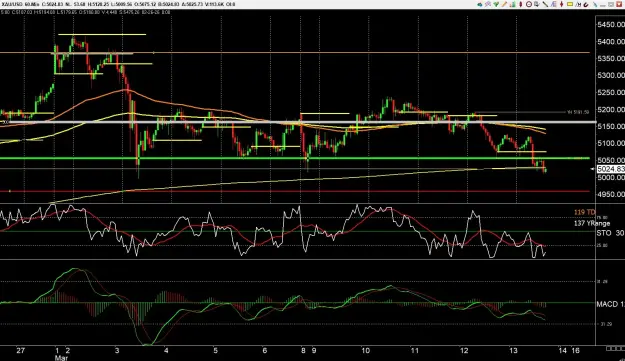The height and width of the screenshot is (361, 625).
Task: Click the 4950.00 price axis label
Action: point(611,194)
